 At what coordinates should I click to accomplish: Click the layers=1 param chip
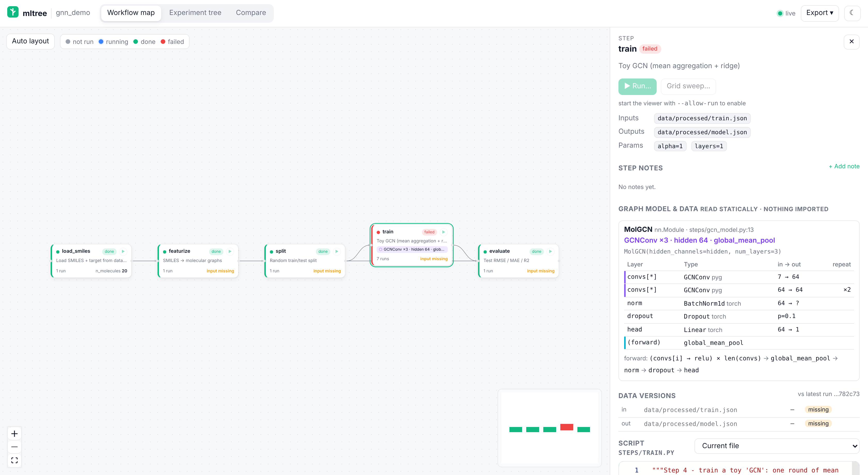coord(709,146)
